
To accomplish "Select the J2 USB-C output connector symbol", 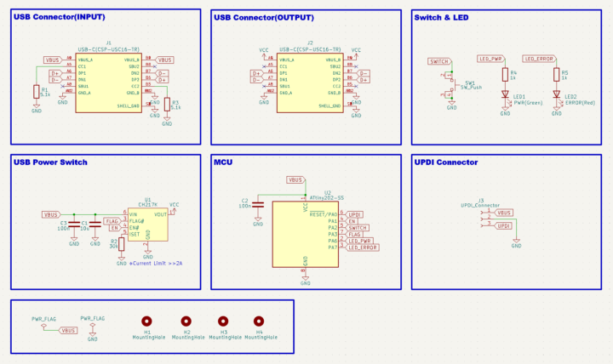I will coord(310,82).
